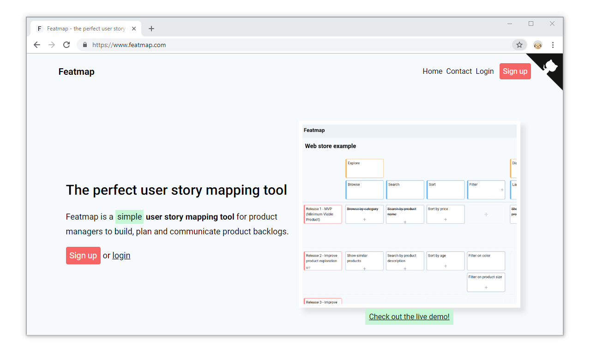Viewport: 591px width, 364px height.
Task: Click the highlighted word 'simple'
Action: (129, 217)
